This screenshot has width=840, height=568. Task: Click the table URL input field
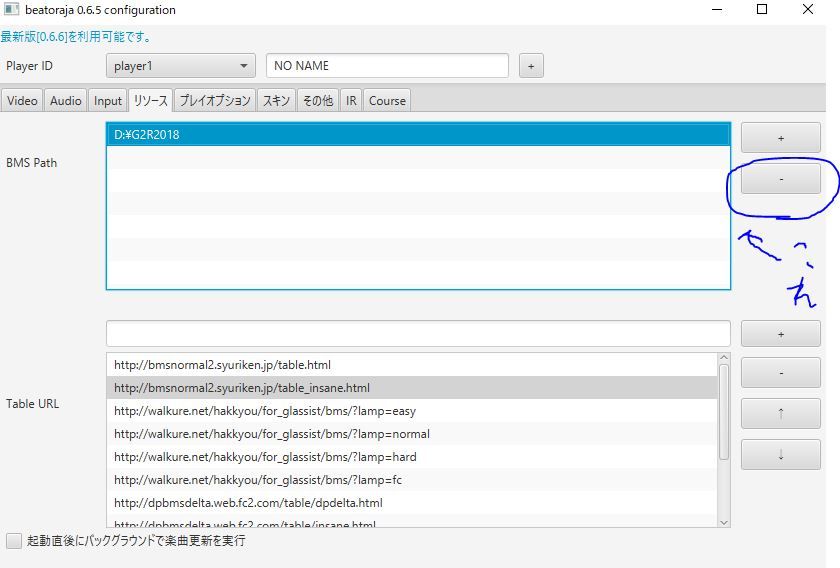418,333
